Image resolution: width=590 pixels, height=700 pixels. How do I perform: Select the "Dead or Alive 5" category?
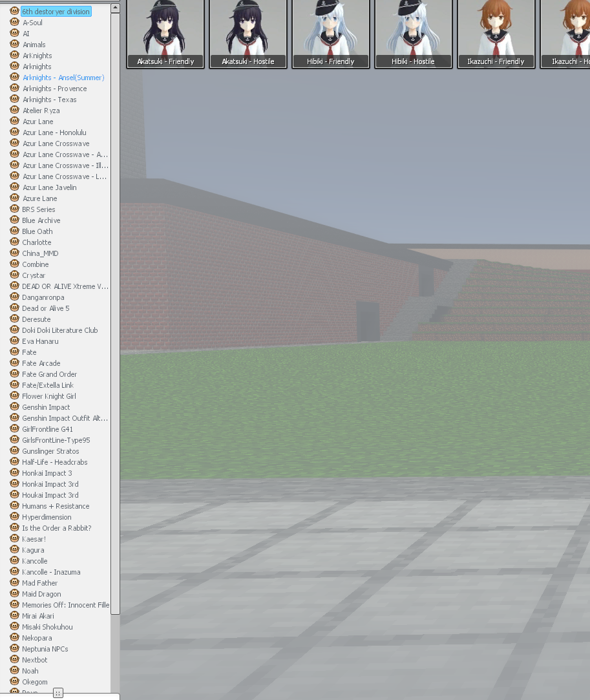[45, 308]
